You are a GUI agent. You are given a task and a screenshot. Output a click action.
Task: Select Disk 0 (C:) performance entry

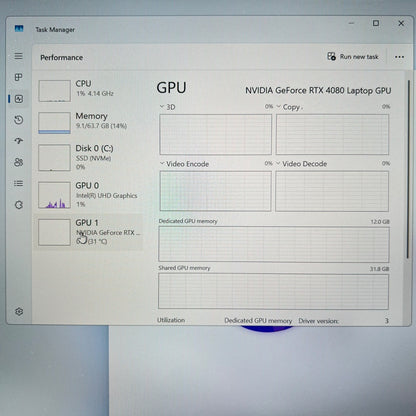point(89,157)
